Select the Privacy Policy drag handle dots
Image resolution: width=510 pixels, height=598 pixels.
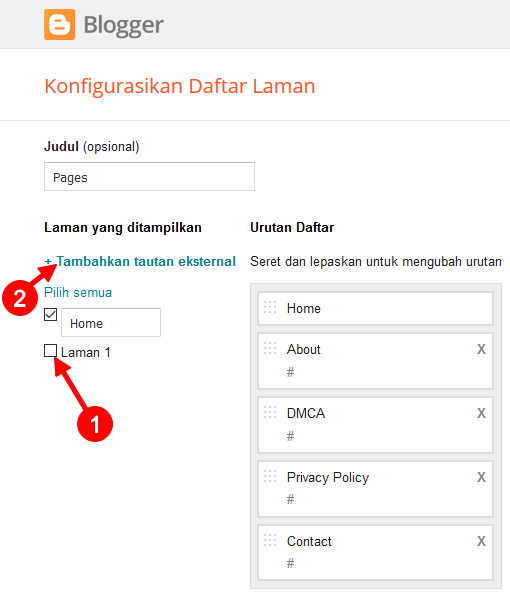[270, 476]
